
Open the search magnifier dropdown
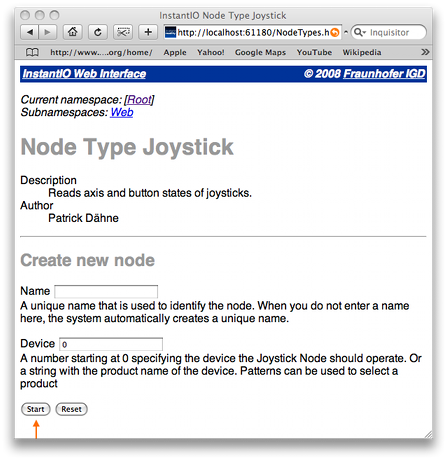pyautogui.click(x=360, y=32)
